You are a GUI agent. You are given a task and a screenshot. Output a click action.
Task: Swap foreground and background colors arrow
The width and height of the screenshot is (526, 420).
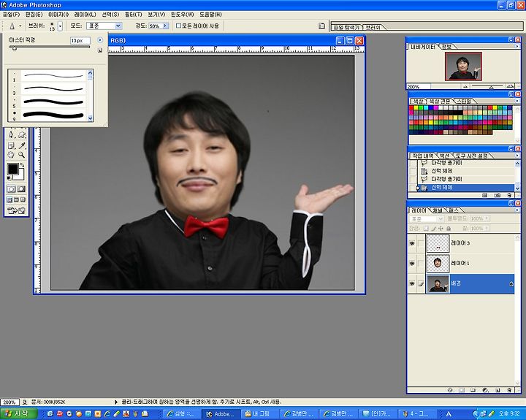tap(23, 164)
